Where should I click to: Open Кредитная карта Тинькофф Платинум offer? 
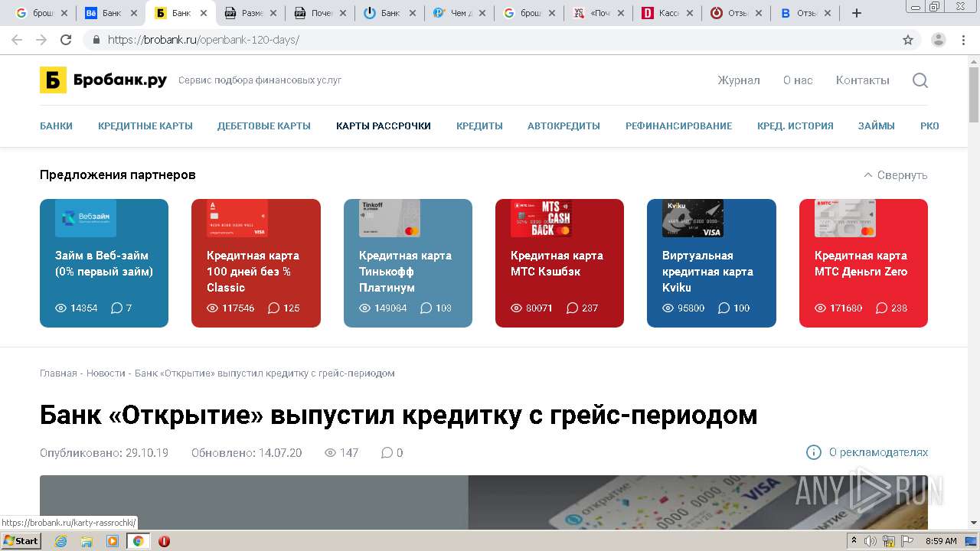(x=408, y=263)
